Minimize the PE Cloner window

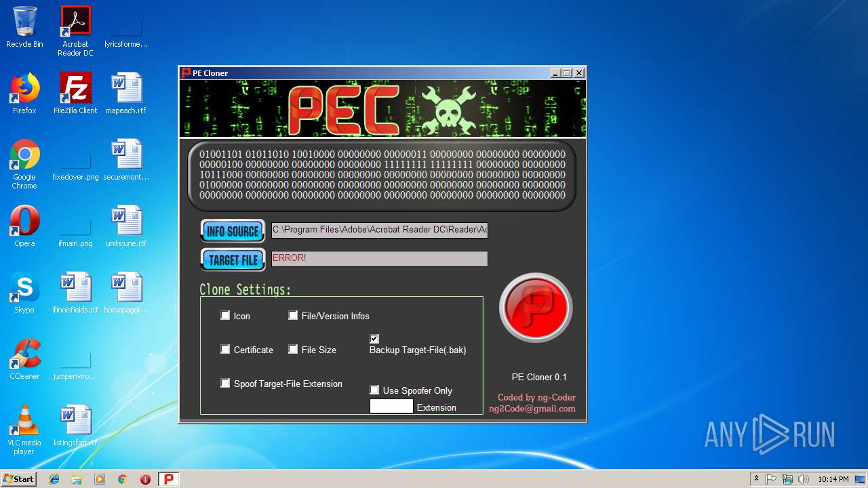point(555,73)
